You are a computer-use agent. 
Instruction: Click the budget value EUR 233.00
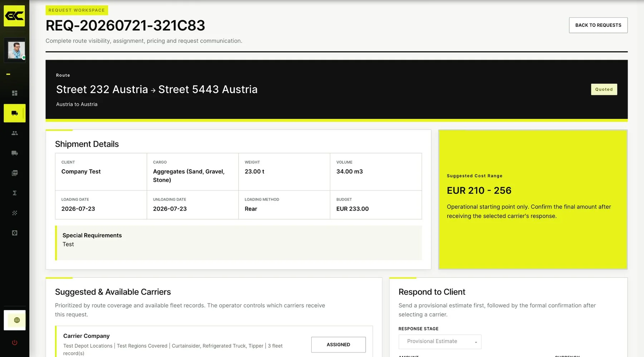tap(352, 209)
